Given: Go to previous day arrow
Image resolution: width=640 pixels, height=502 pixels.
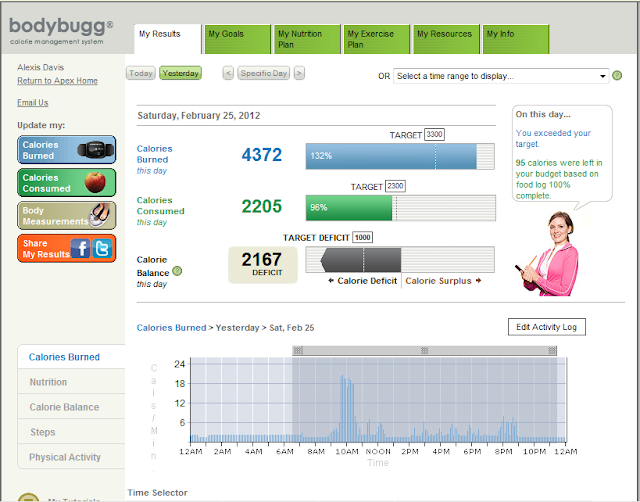Looking at the screenshot, I should click(228, 73).
